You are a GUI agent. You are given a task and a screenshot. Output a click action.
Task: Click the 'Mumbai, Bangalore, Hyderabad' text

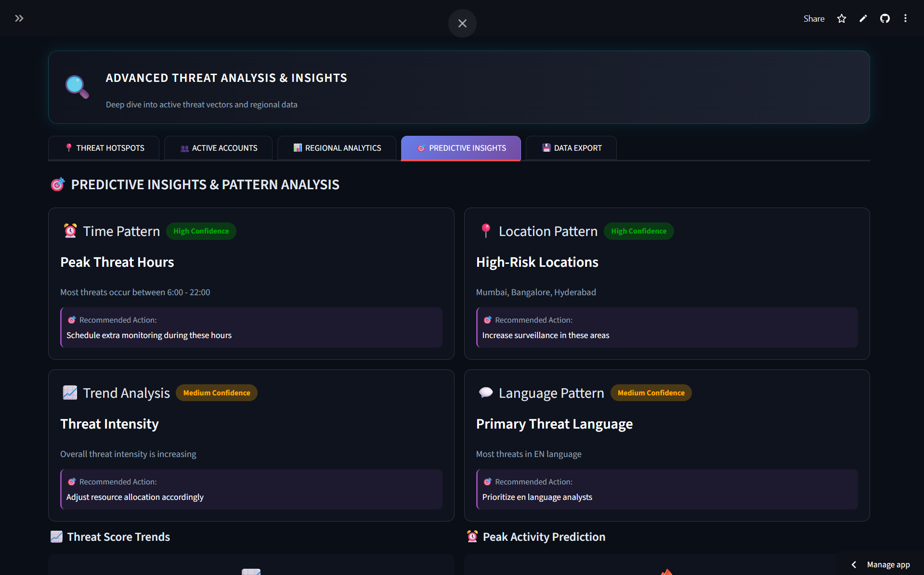536,292
